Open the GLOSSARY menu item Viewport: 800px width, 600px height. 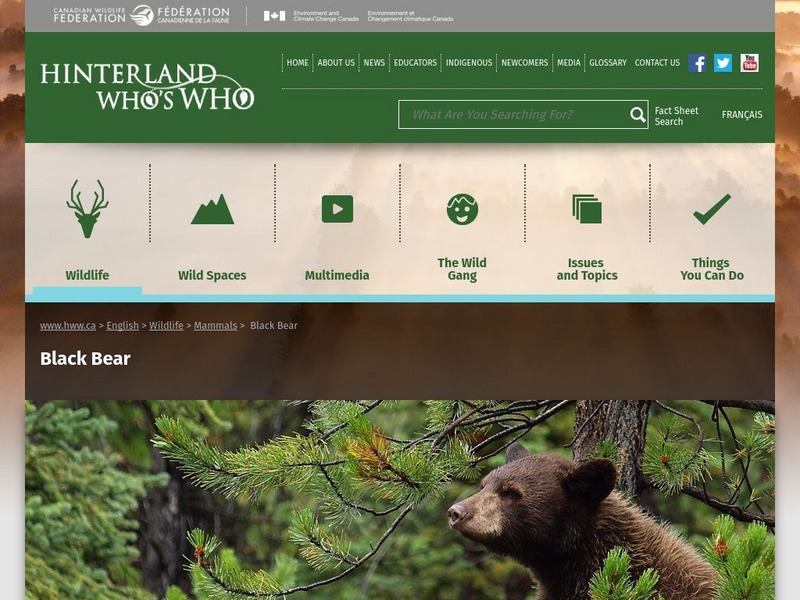coord(608,63)
